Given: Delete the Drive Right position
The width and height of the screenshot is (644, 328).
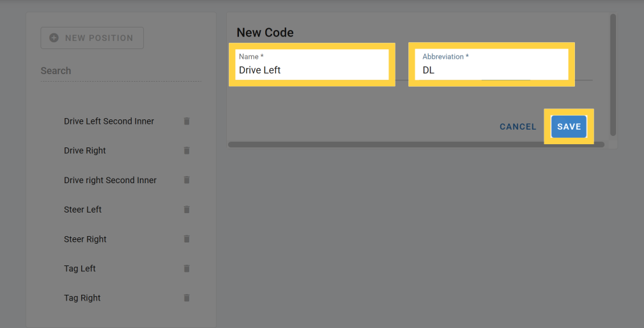Looking at the screenshot, I should 187,151.
